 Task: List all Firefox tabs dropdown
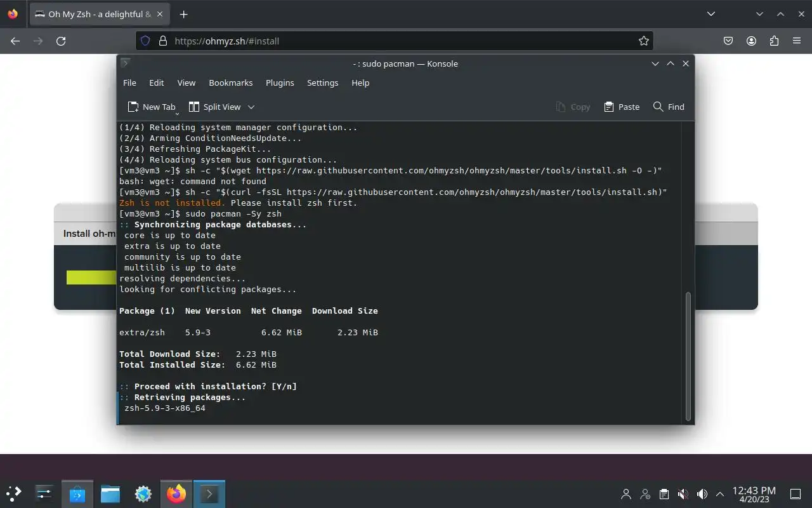pos(711,14)
